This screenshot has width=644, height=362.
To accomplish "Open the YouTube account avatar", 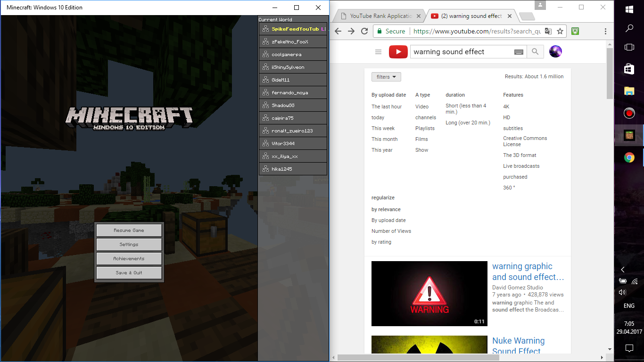I will [x=555, y=51].
